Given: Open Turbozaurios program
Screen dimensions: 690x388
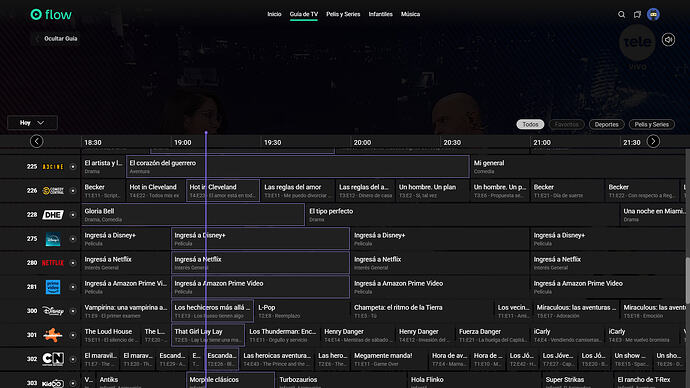Looking at the screenshot, I should (x=341, y=381).
